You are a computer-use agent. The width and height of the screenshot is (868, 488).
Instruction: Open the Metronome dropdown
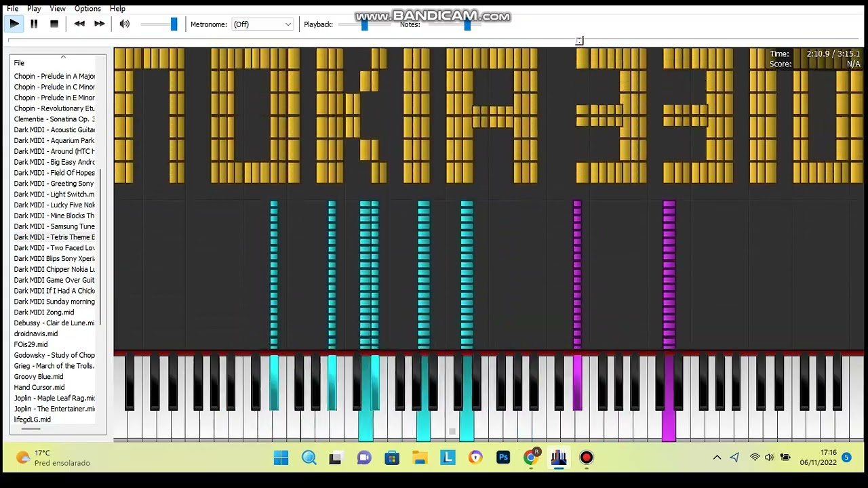tap(262, 24)
